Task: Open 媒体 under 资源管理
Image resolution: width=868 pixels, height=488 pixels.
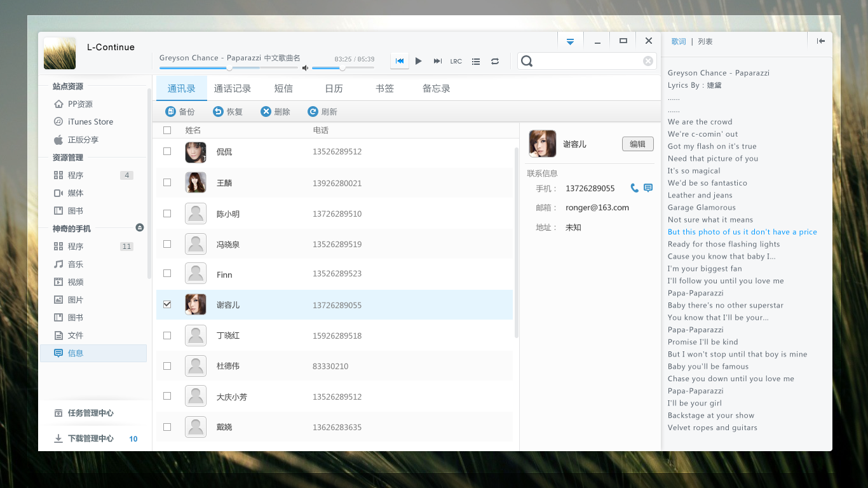Action: click(x=94, y=193)
